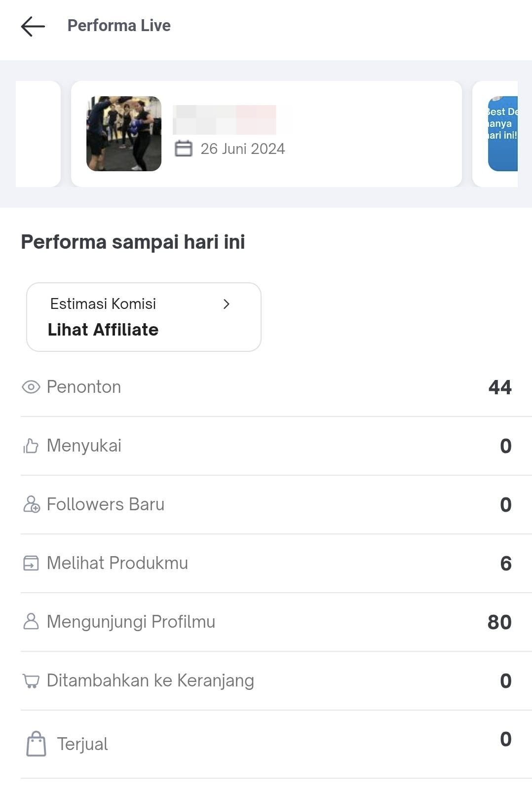The image size is (532, 794).
Task: Click the Followers Baru person-plus icon
Action: 32,504
